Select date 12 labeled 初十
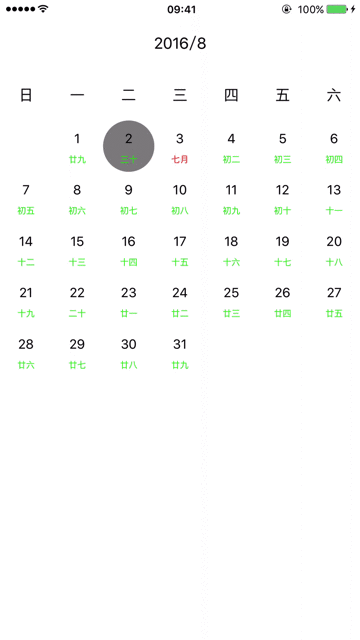 pyautogui.click(x=282, y=198)
